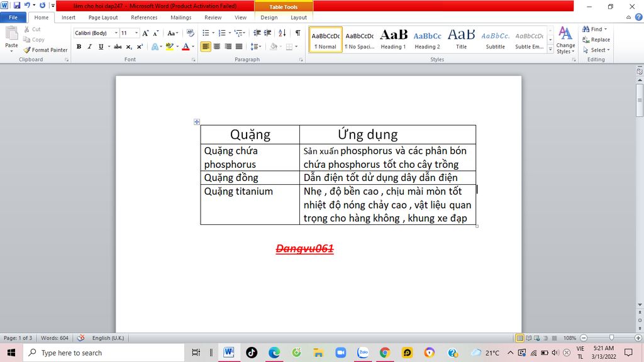Image resolution: width=644 pixels, height=362 pixels.
Task: Click the Word Help question mark
Action: point(639,17)
